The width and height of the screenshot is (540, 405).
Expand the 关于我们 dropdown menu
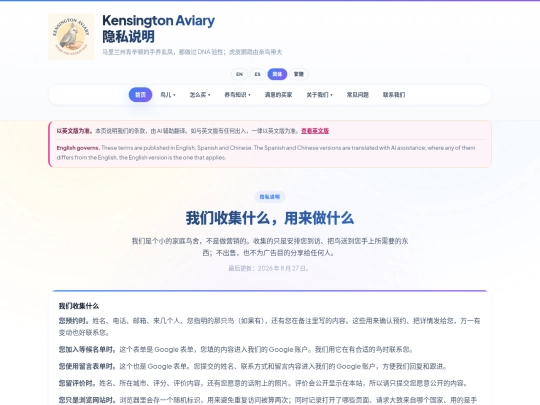[x=319, y=95]
